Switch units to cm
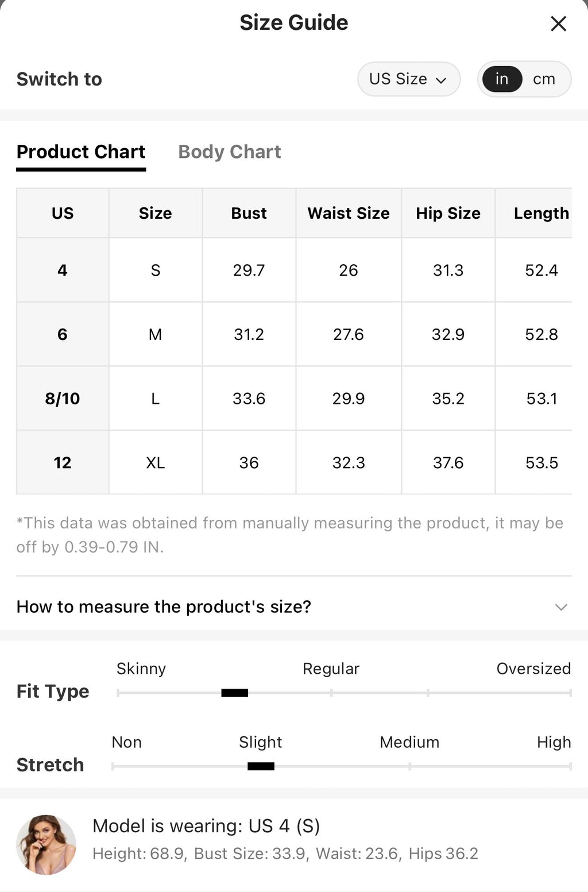The height and width of the screenshot is (892, 588). coord(544,79)
